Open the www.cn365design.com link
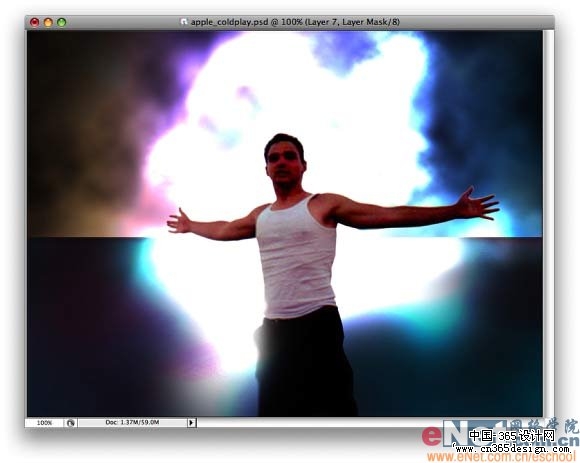580x463 pixels. click(x=513, y=449)
